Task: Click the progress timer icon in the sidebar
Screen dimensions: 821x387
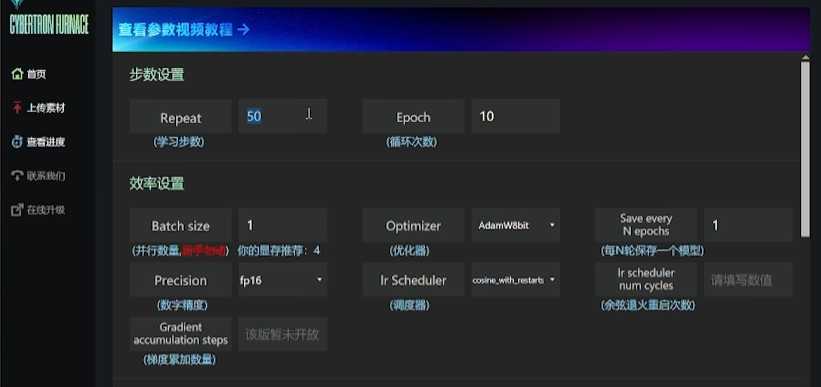Action: 17,142
